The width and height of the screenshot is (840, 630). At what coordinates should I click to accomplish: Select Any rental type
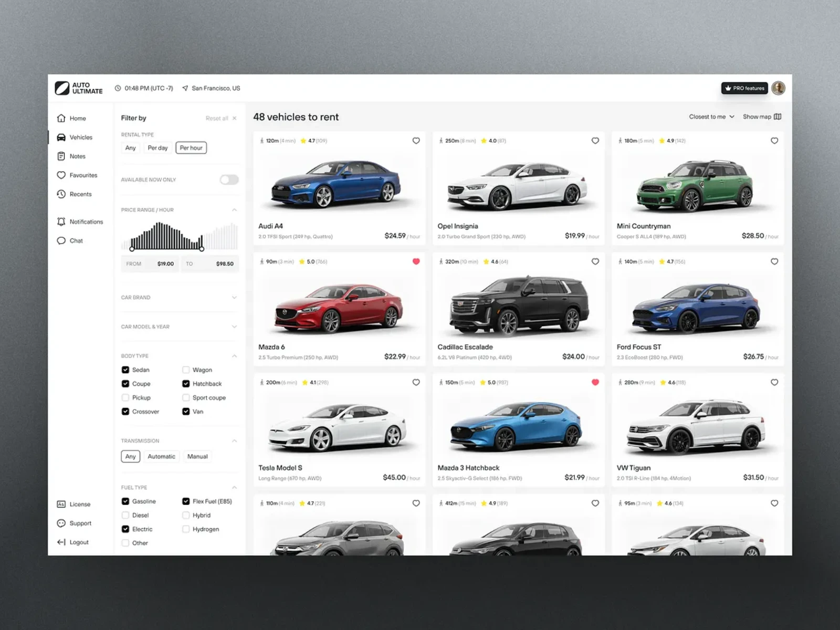click(131, 148)
